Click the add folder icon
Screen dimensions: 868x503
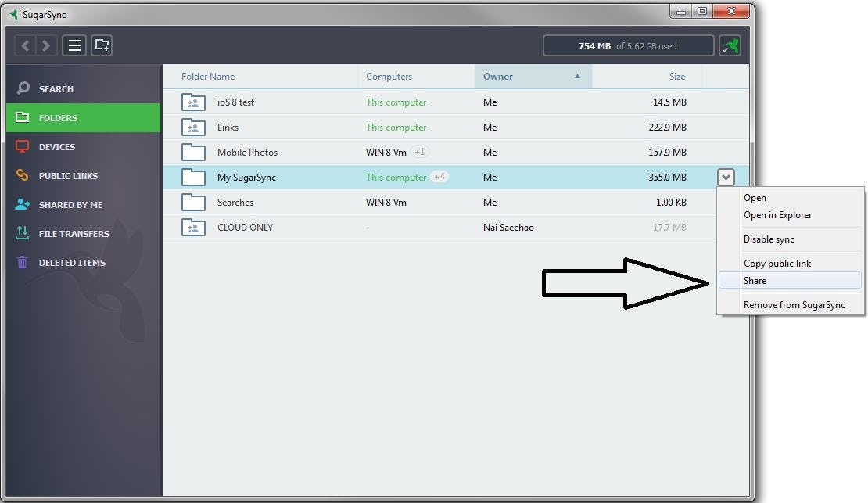[x=102, y=45]
